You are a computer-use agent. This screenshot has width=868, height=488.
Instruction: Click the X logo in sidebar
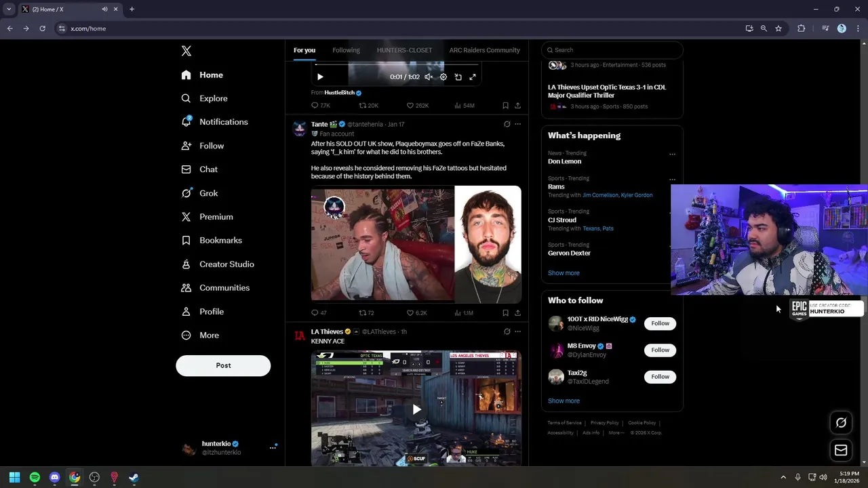(x=186, y=51)
